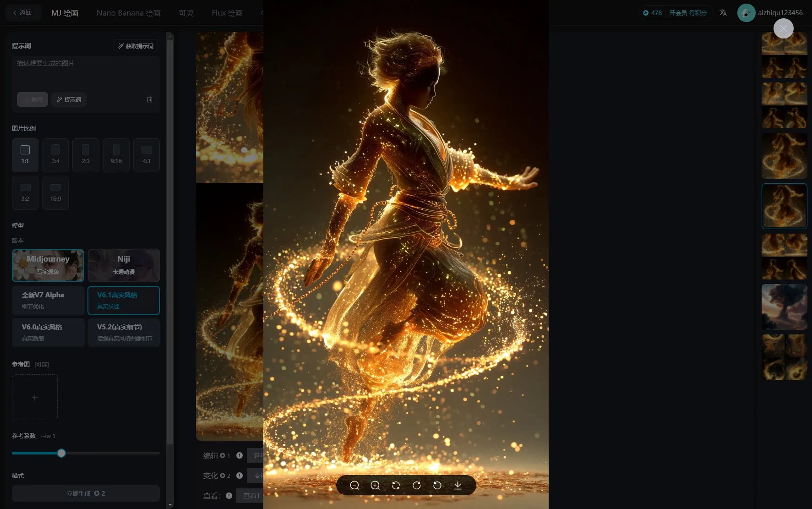Select the 9:16 aspect ratio

(x=116, y=155)
